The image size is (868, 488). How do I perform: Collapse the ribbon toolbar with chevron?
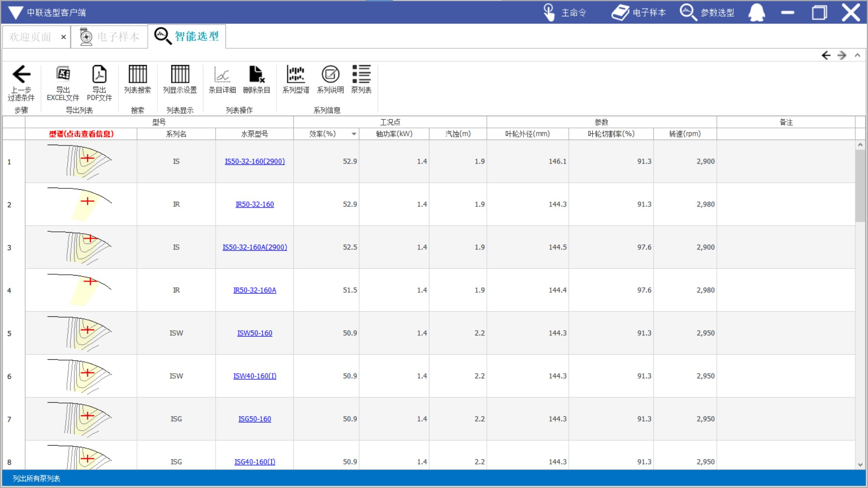pyautogui.click(x=858, y=55)
